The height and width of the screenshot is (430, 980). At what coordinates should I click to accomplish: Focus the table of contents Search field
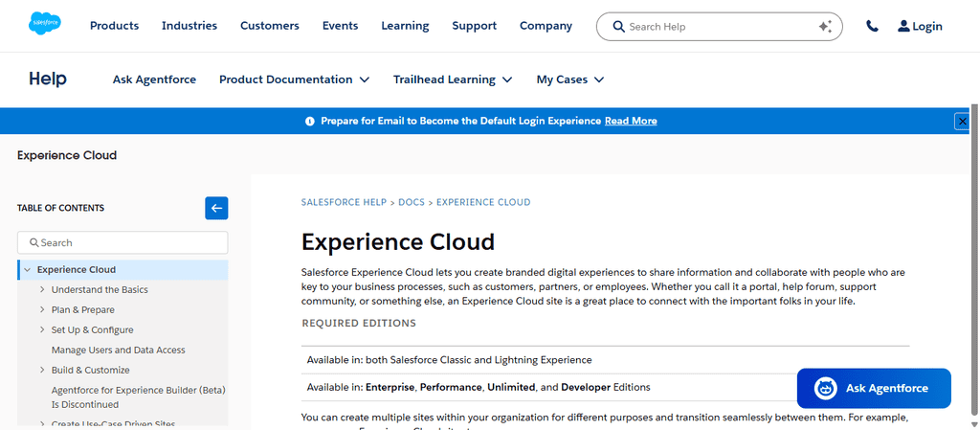pos(122,242)
